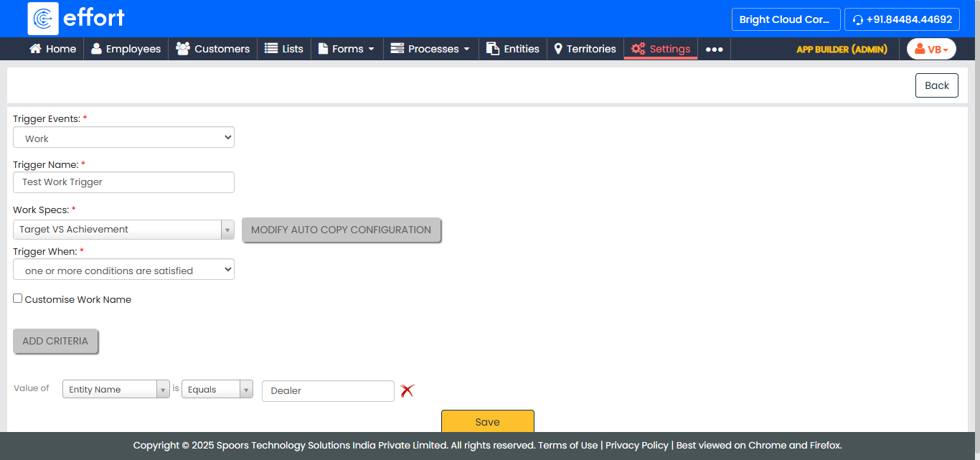The width and height of the screenshot is (980, 460).
Task: Enable the Customise Work Name checkbox
Action: [18, 299]
